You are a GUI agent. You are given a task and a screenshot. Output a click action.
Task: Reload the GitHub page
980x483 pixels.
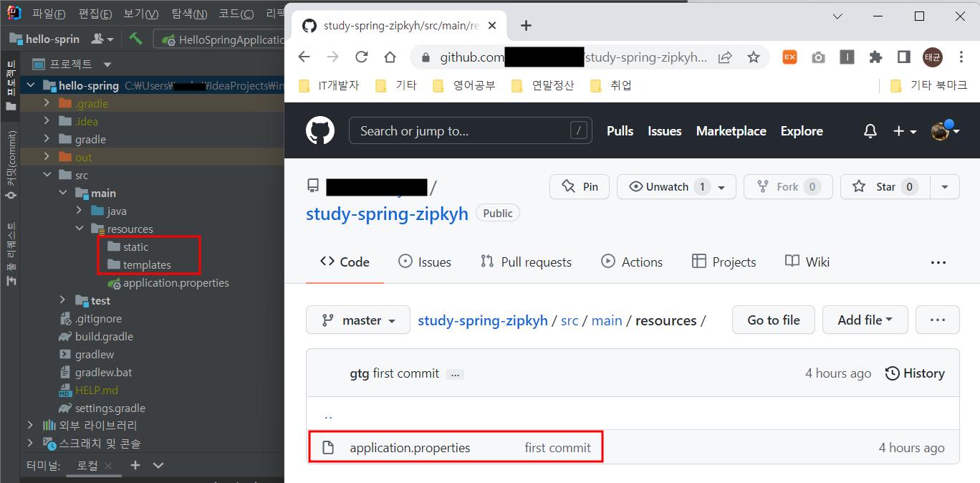[361, 57]
